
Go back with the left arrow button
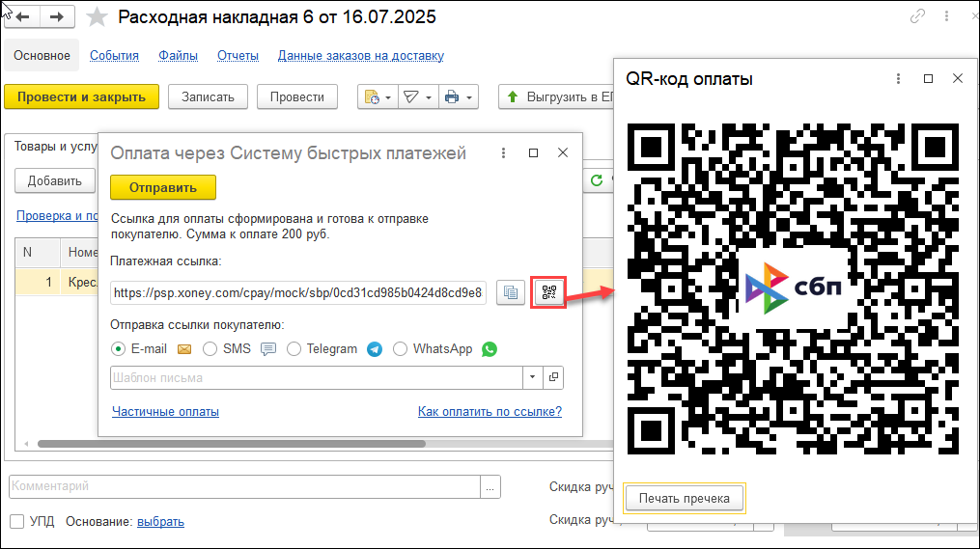[23, 16]
